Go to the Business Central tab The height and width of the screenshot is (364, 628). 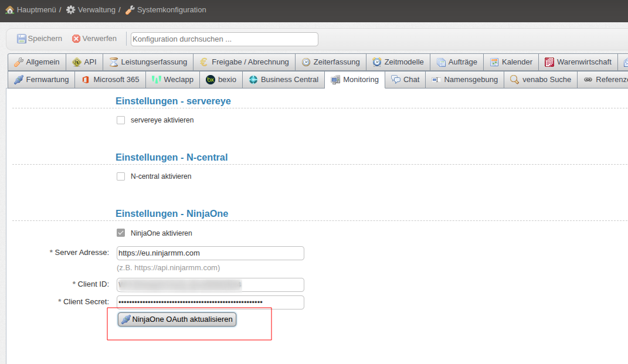(x=284, y=80)
